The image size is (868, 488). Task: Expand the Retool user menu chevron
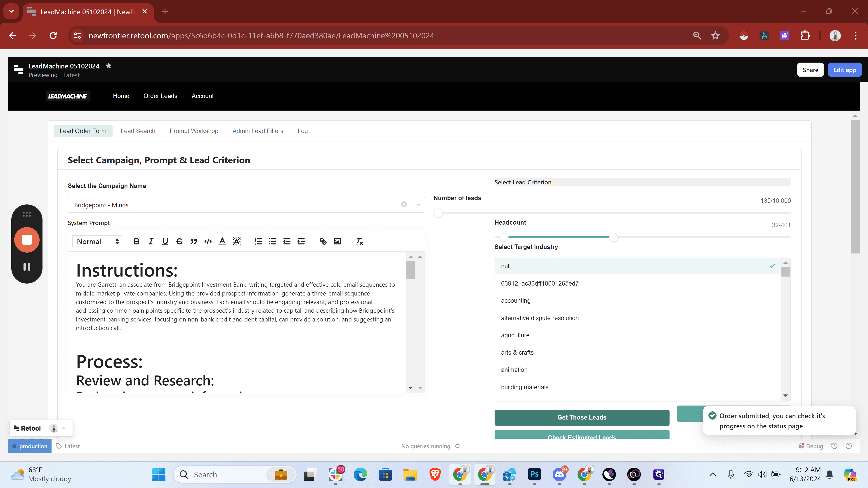64,428
